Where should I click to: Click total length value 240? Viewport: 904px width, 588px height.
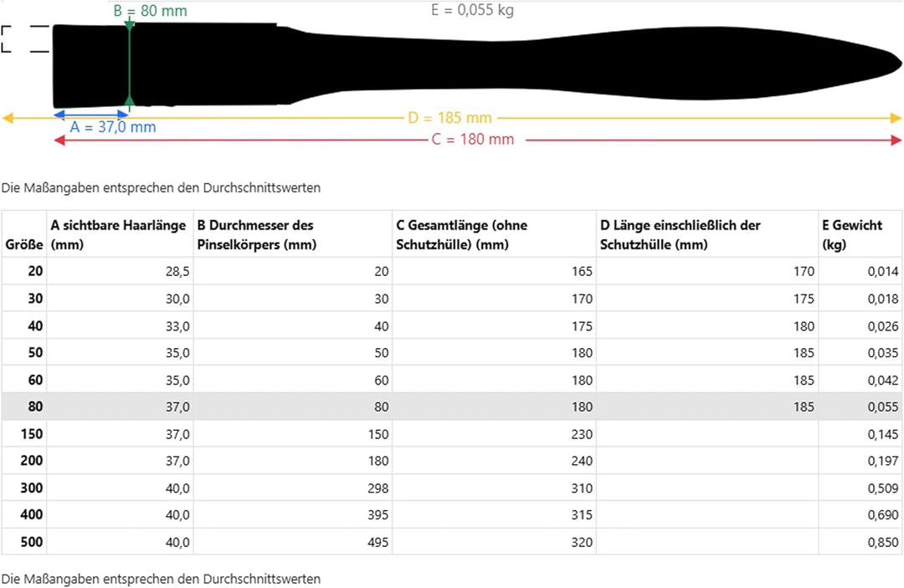(582, 461)
